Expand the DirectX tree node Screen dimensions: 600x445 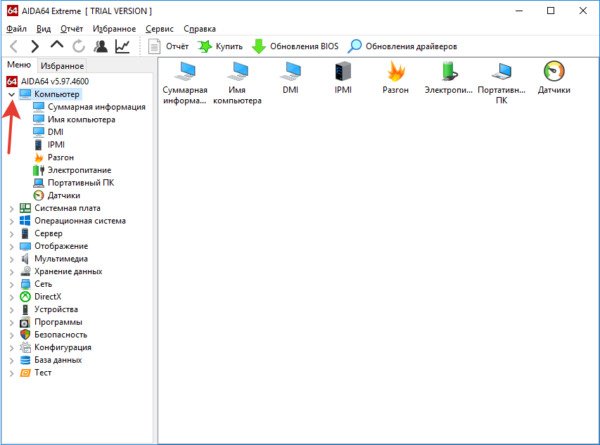[11, 297]
